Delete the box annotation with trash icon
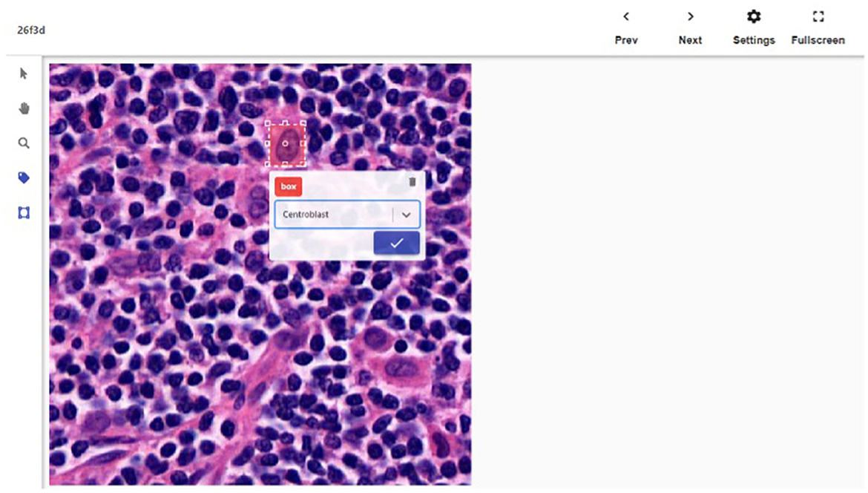 [x=412, y=182]
